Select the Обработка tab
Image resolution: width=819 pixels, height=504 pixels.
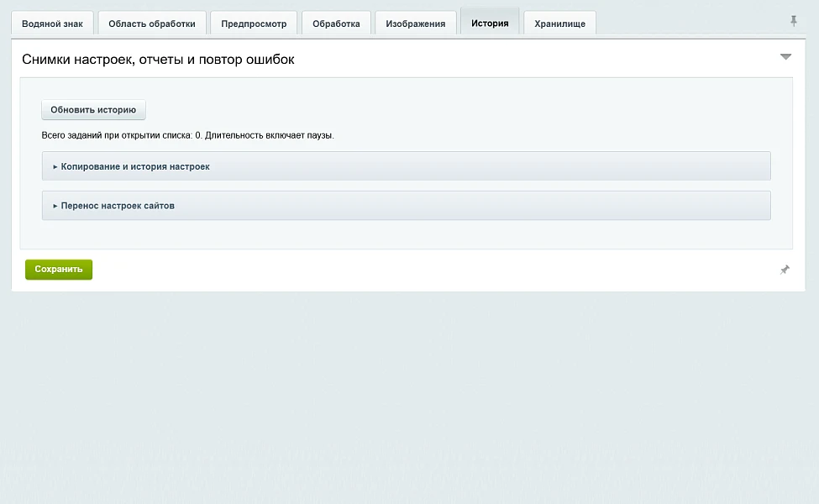click(336, 23)
